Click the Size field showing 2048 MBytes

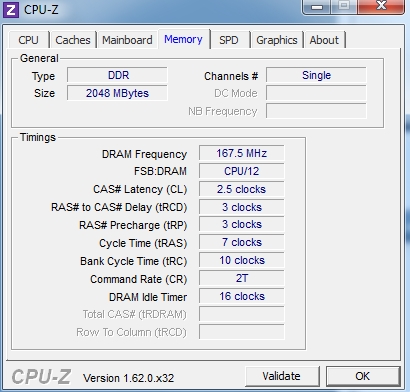(x=117, y=93)
